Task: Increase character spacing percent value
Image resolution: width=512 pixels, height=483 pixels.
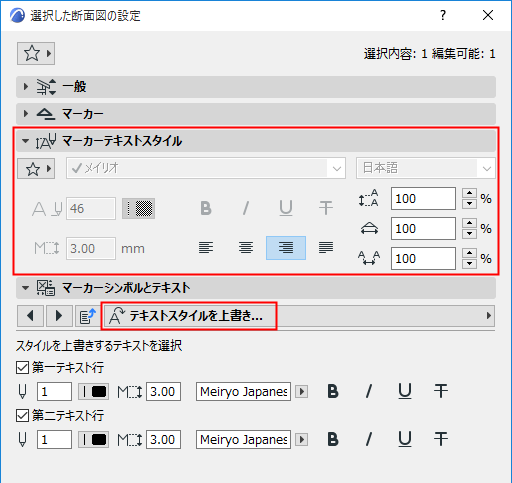Action: (469, 253)
